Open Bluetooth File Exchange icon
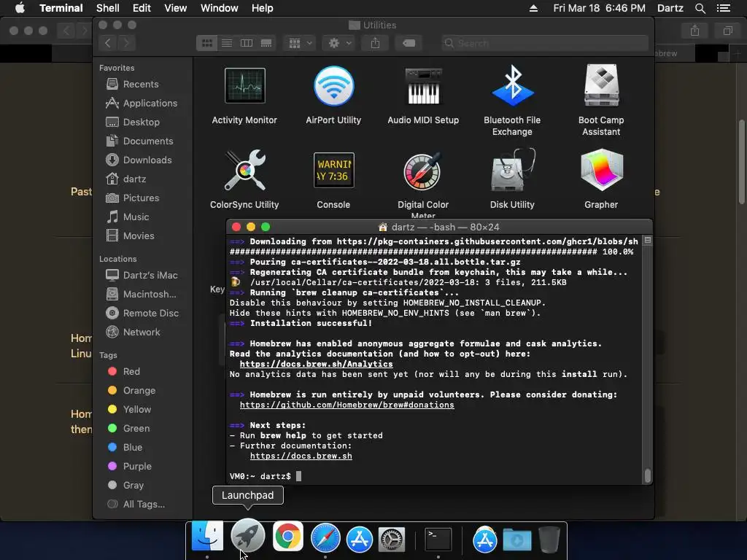747x560 pixels. [512, 86]
